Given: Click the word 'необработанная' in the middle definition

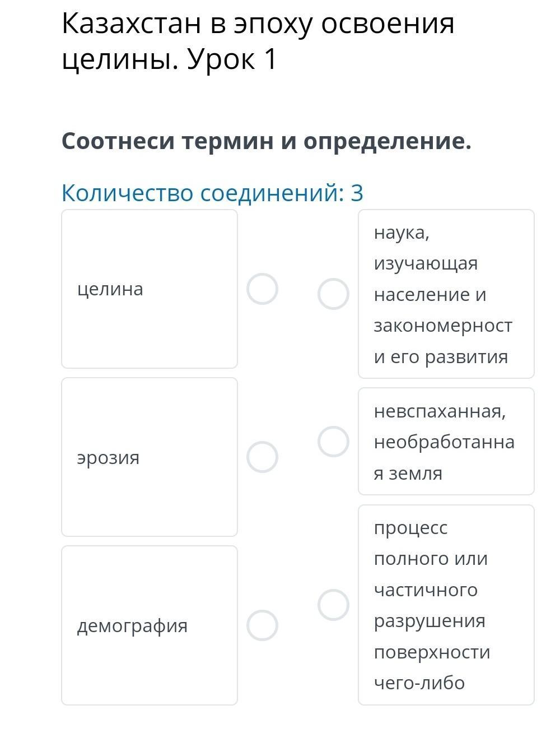Looking at the screenshot, I should pyautogui.click(x=444, y=442).
